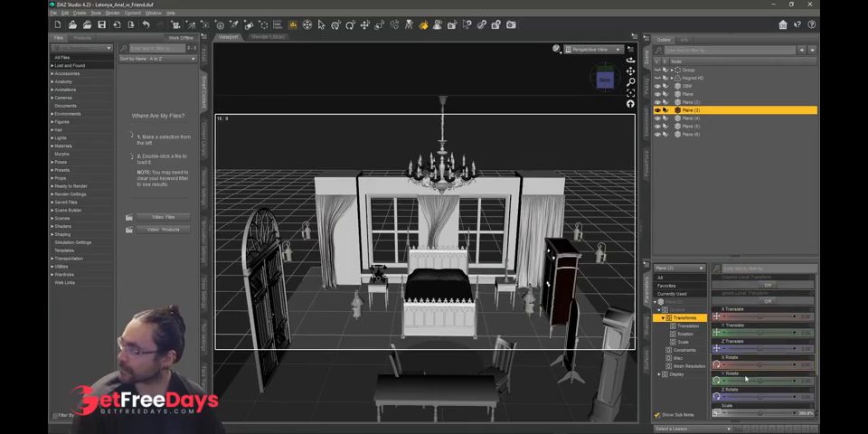Switch to the Products tab
868x434 pixels.
click(x=82, y=38)
